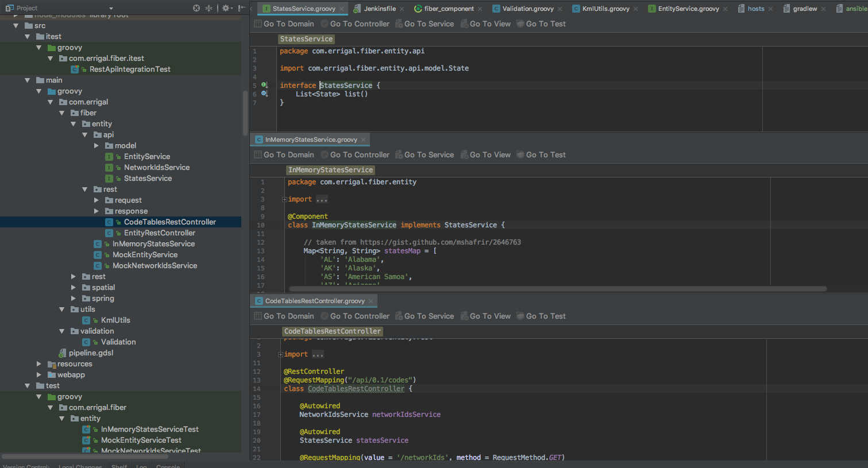Close the InMemoryStatesService.groovy tab
The height and width of the screenshot is (468, 868).
363,140
